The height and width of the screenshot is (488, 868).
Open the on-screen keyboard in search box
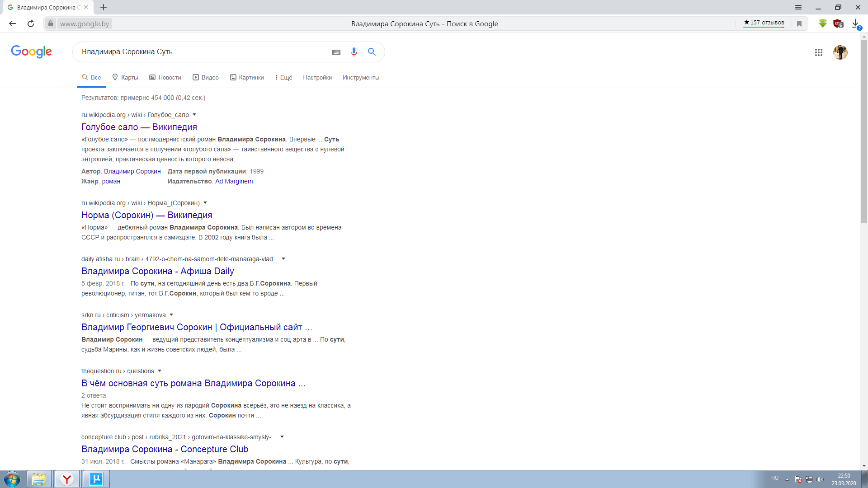coord(336,52)
